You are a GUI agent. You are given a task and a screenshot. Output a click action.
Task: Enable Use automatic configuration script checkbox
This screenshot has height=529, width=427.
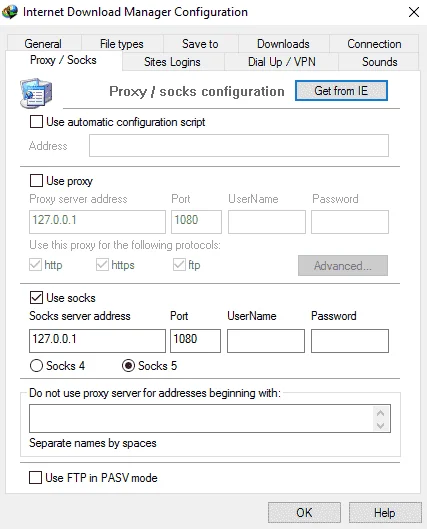pyautogui.click(x=36, y=121)
